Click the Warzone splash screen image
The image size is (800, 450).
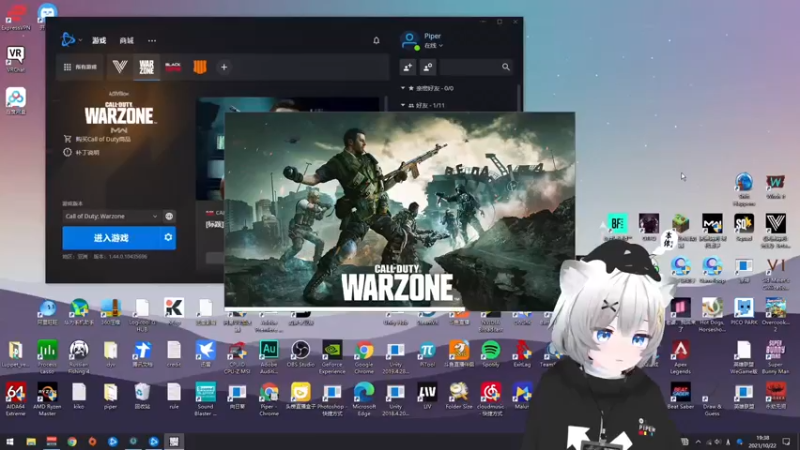click(x=399, y=210)
